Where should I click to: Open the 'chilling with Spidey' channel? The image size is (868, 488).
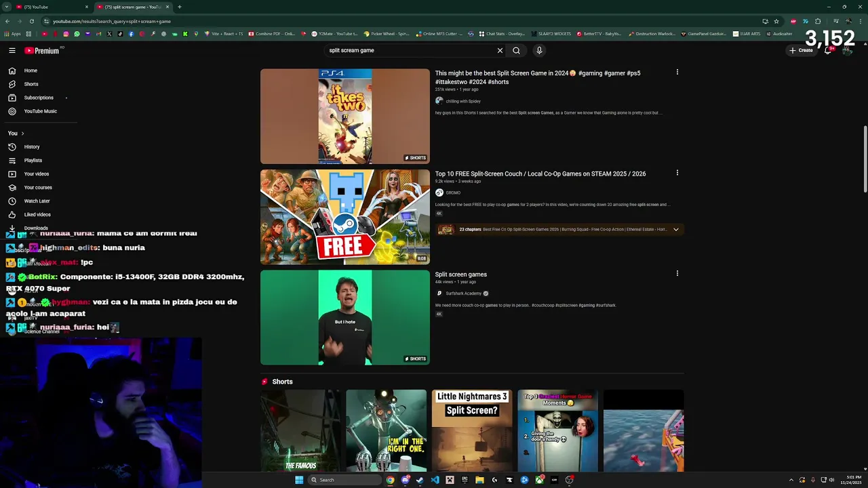pos(463,101)
